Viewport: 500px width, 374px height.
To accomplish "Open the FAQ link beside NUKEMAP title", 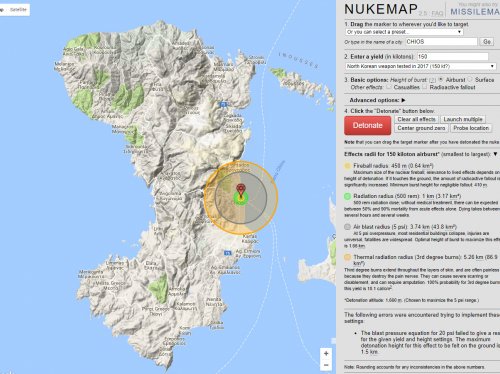I will 437,13.
